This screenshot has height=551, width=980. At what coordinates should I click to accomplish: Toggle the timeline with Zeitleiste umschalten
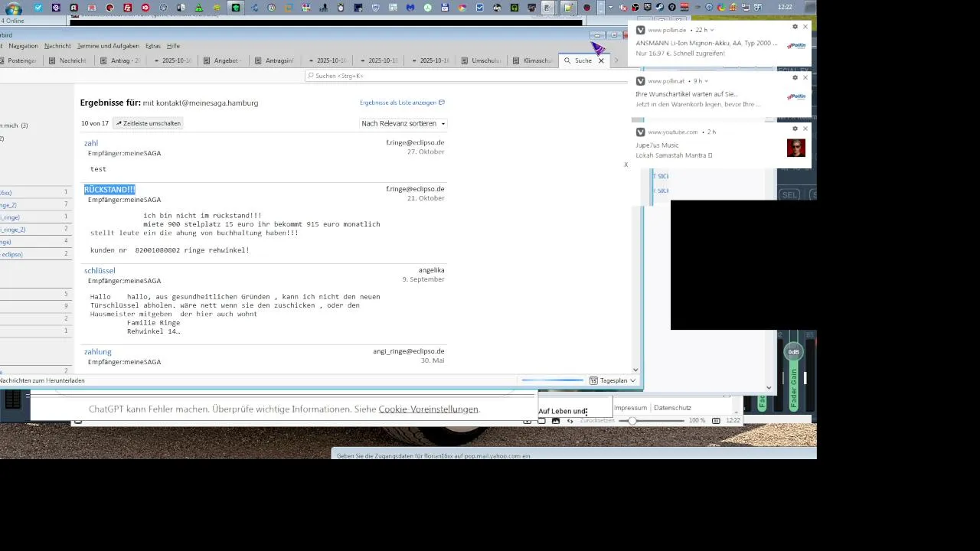(x=148, y=123)
